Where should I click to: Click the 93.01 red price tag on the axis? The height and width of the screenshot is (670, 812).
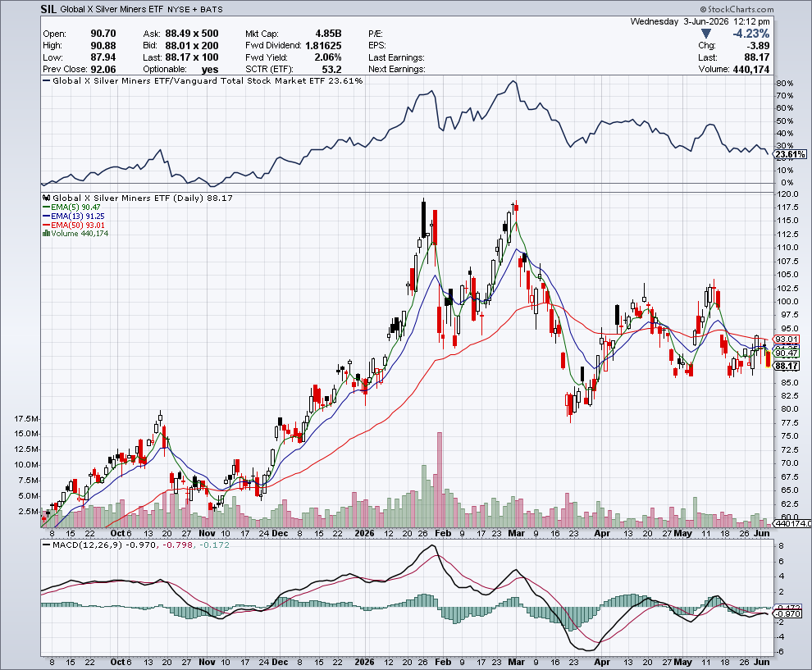(x=787, y=340)
